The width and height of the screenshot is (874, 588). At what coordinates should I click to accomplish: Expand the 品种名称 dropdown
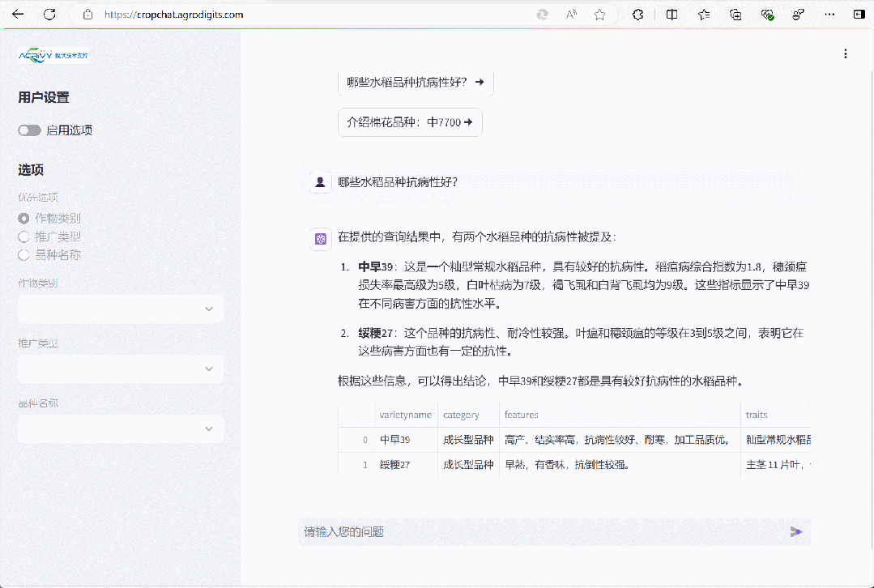click(x=121, y=428)
